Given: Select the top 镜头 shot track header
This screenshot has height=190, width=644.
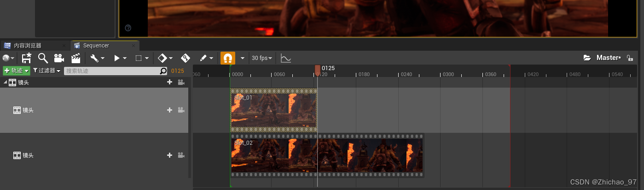Looking at the screenshot, I should (94, 82).
